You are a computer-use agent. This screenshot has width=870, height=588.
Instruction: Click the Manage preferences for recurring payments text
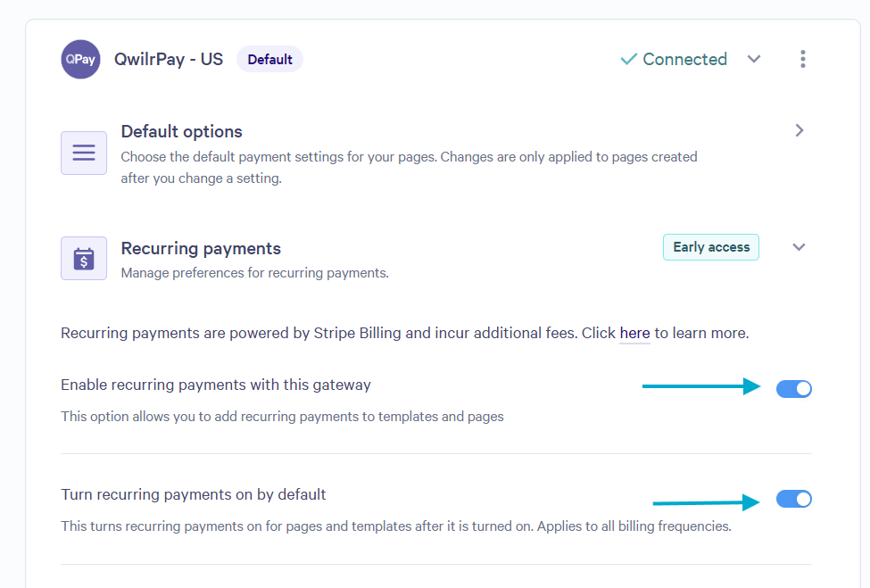coord(254,273)
